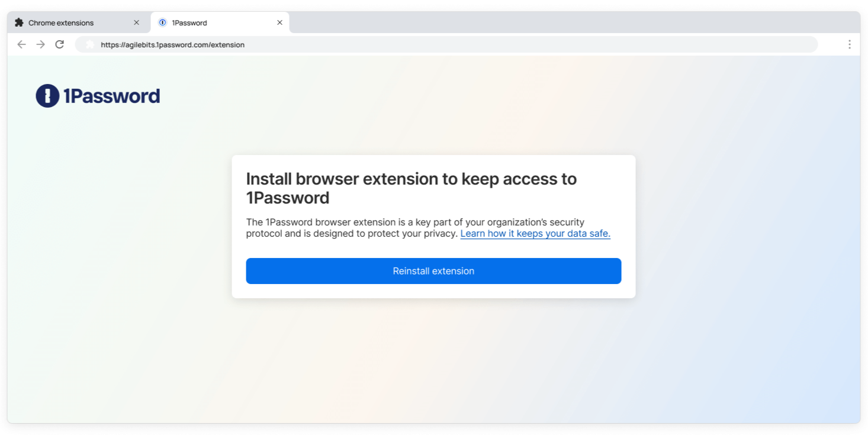Click the forward navigation arrow
This screenshot has height=435, width=868.
(40, 44)
